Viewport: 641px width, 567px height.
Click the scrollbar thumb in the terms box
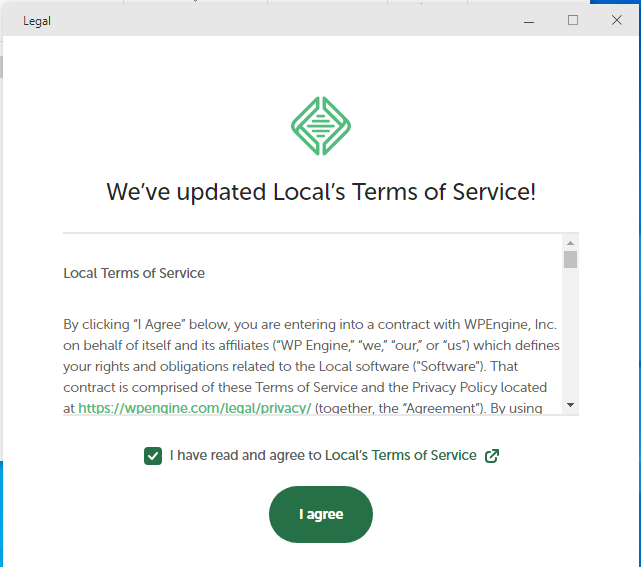point(570,260)
